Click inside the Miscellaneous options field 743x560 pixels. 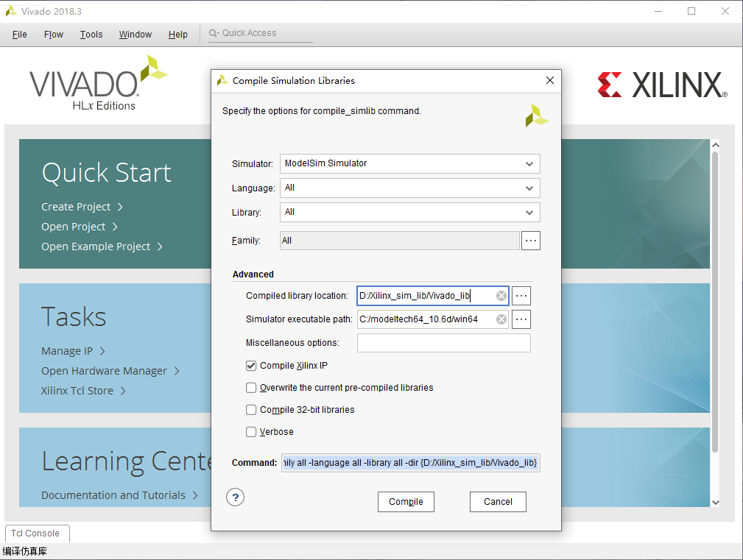443,342
